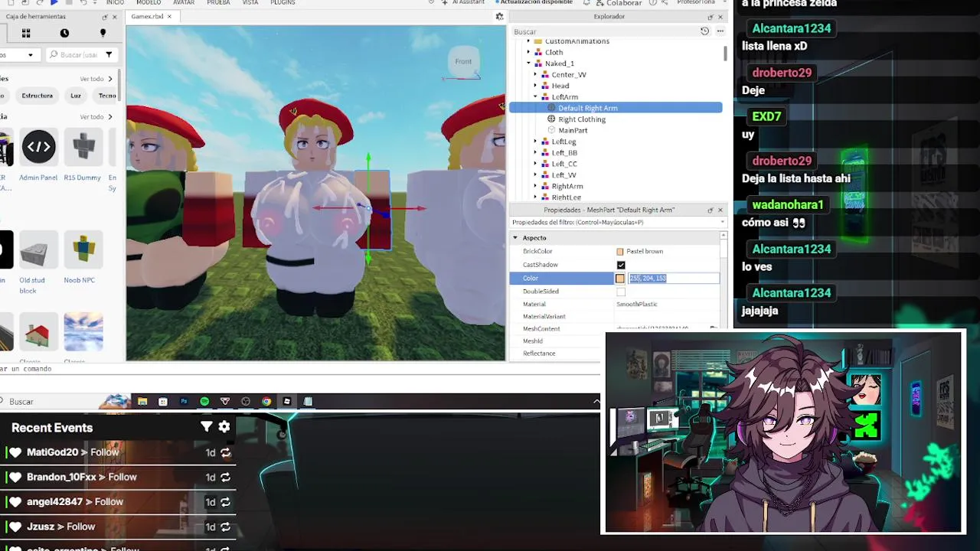
Task: Click the MainPart cube icon
Action: [551, 130]
